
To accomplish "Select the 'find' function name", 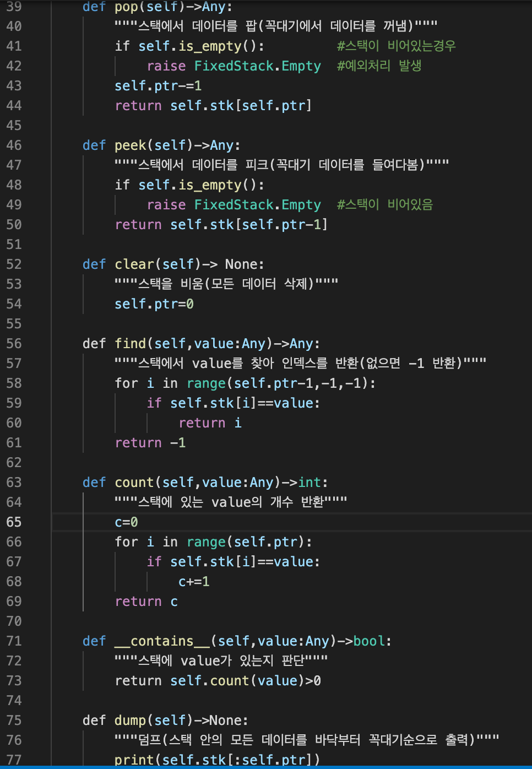I will [x=131, y=344].
